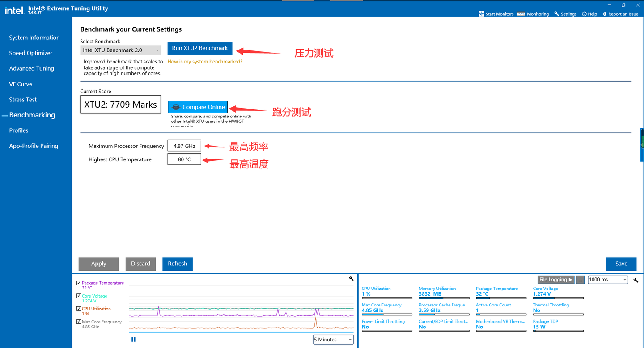Click the Current/EDP Limit Throttling label

[444, 322]
